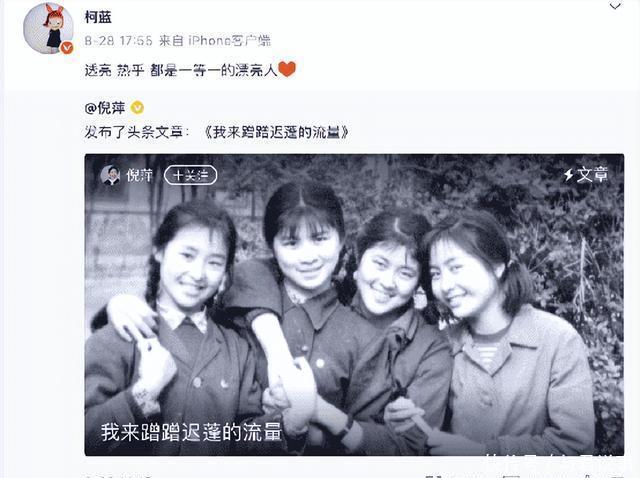Screen dimensions: 640x478
Task: Click the 发布了头条文章 text in the repost
Action: [137, 132]
